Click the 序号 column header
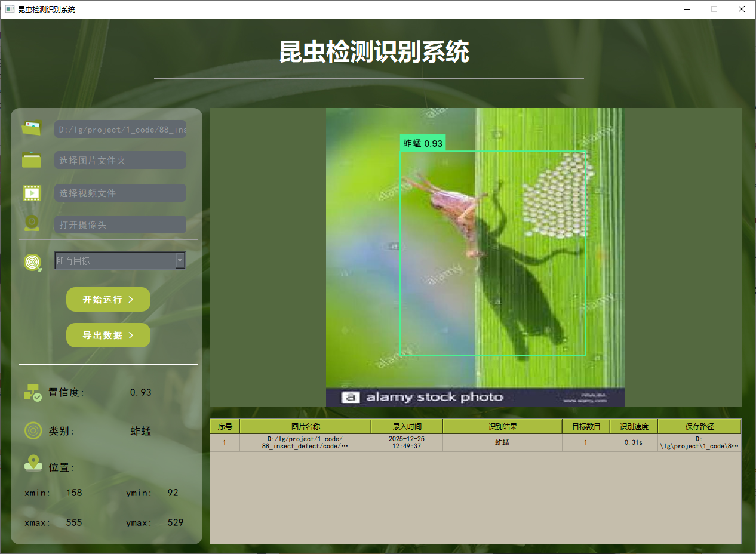 point(225,426)
